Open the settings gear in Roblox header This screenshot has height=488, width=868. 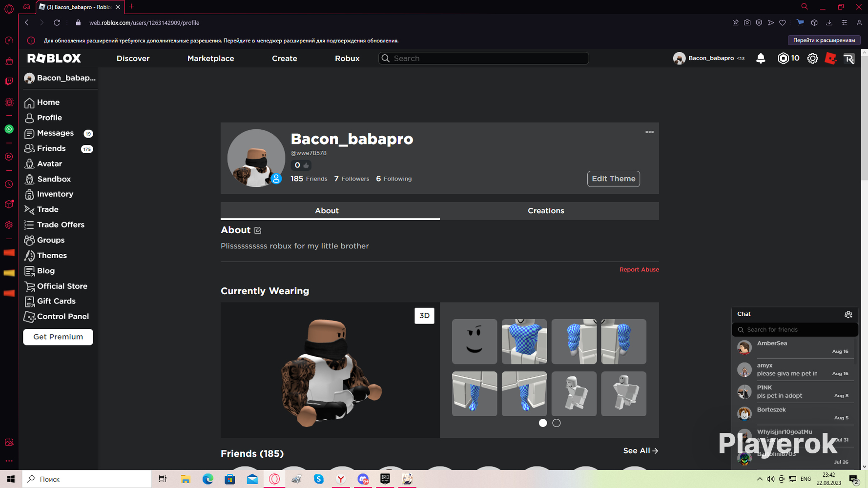click(812, 58)
